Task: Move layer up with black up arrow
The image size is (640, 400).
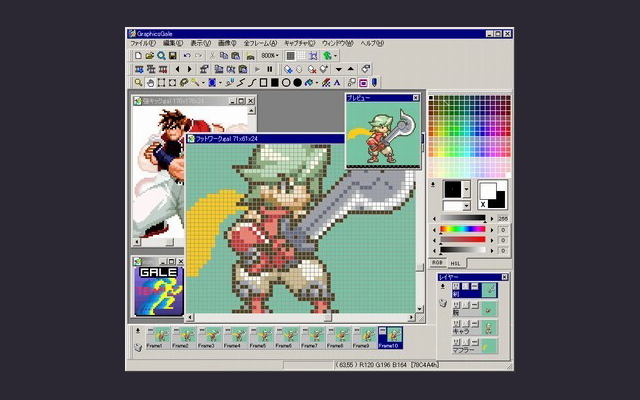Action: pos(351,69)
